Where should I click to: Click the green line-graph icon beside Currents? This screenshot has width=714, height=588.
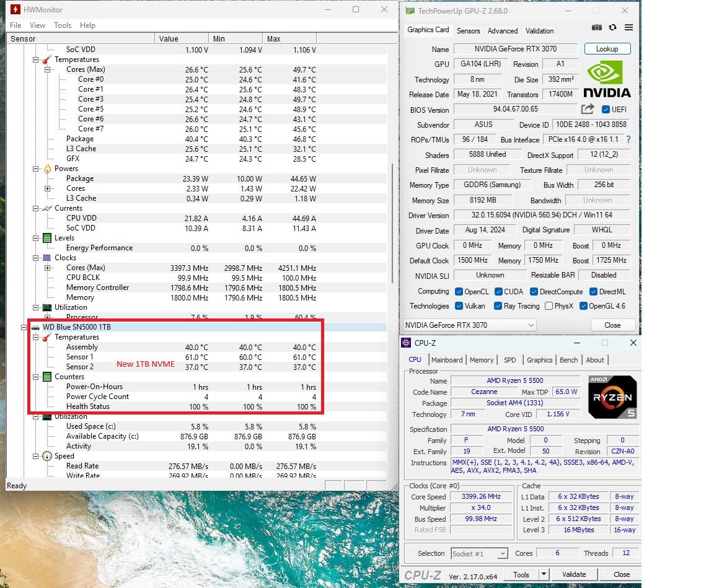[47, 208]
